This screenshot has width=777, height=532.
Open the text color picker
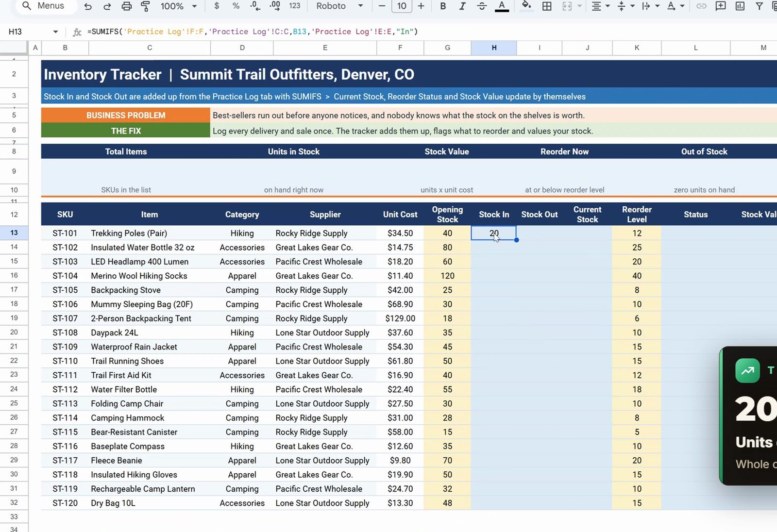[502, 6]
